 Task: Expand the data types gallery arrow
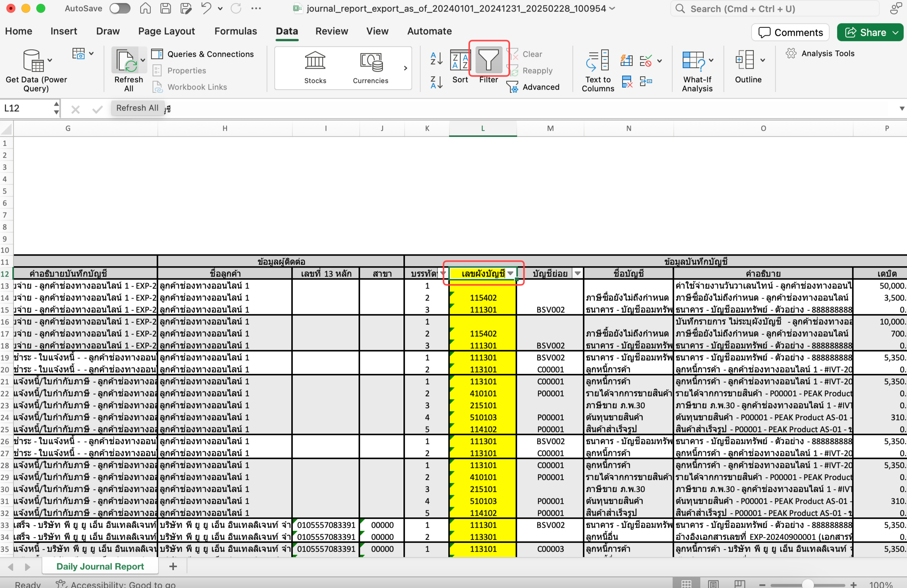(x=406, y=68)
